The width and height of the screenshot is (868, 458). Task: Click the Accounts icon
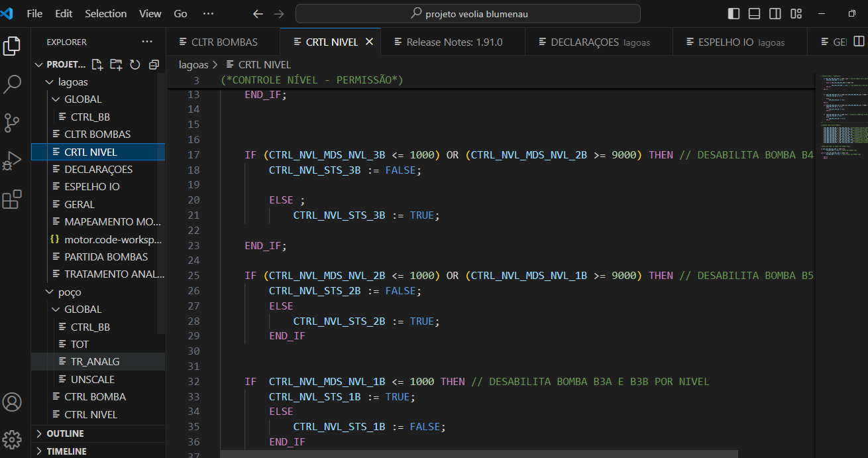click(x=13, y=402)
